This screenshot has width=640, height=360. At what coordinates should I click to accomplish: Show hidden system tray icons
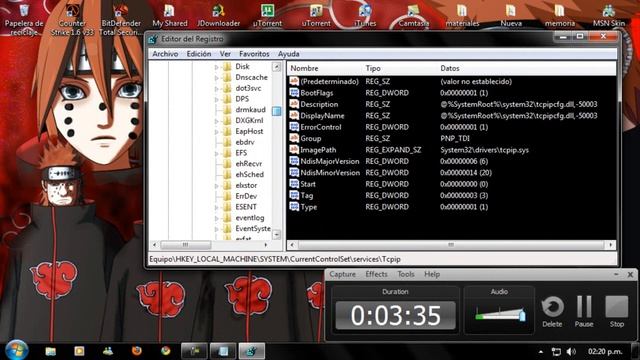tap(541, 351)
